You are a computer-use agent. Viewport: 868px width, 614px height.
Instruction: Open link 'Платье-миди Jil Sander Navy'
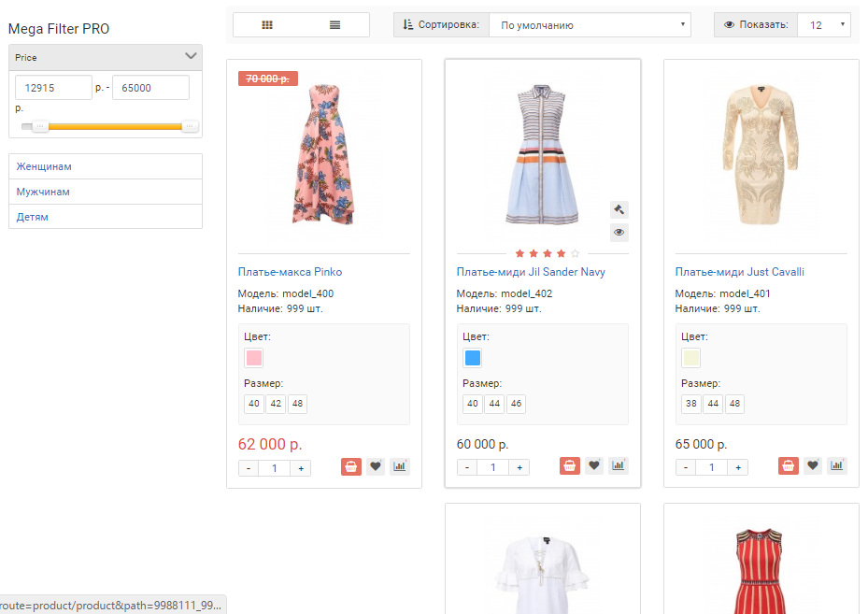(x=531, y=272)
